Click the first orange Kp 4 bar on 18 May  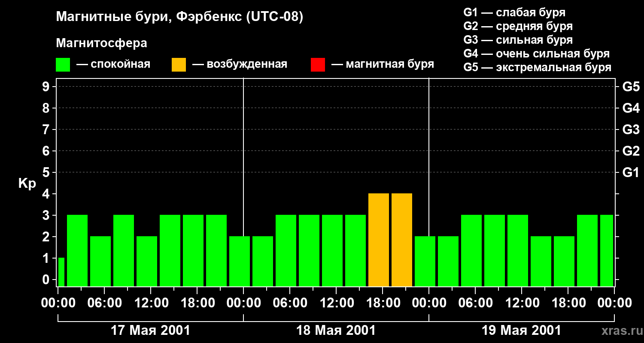pos(379,240)
